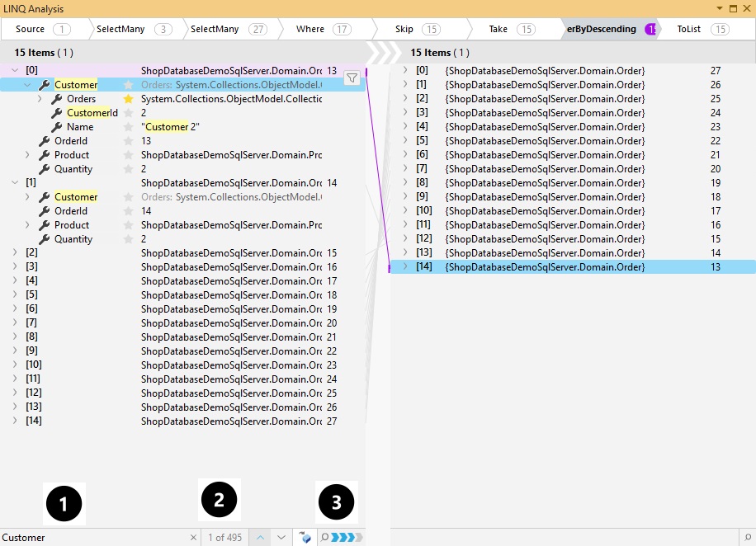Viewport: 756px width, 546px height.
Task: Go to next search match
Action: coord(281,537)
